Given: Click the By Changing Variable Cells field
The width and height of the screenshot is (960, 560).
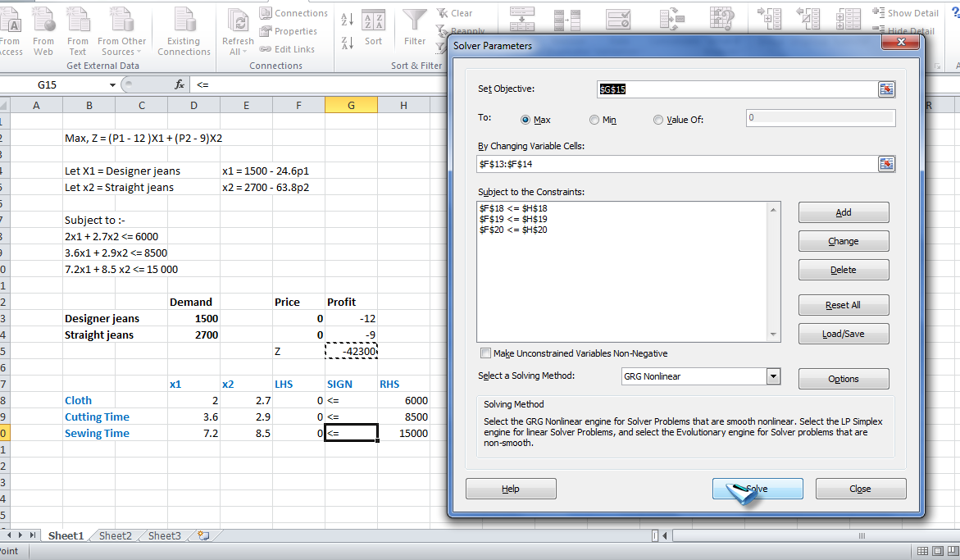Looking at the screenshot, I should 676,164.
